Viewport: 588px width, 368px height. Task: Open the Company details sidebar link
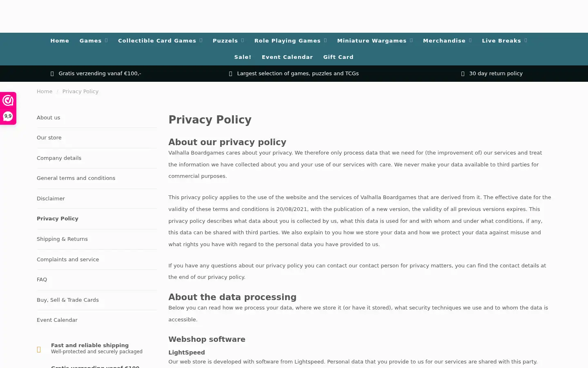click(x=59, y=158)
